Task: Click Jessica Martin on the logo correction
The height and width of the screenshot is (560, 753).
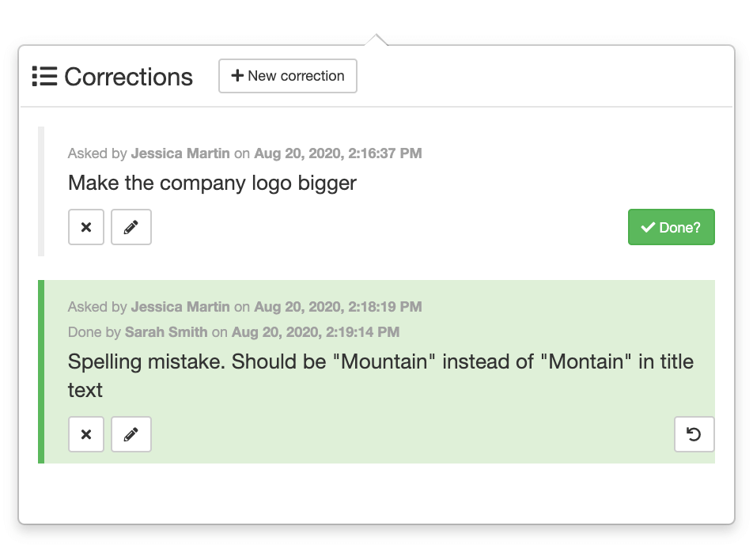Action: (x=180, y=153)
